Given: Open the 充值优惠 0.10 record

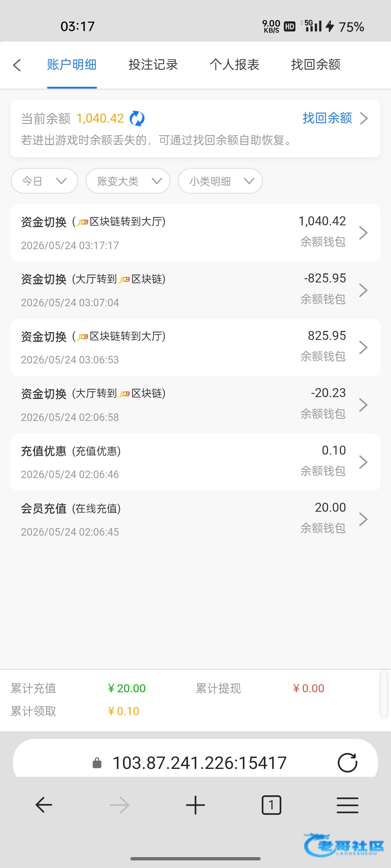Looking at the screenshot, I should point(195,462).
